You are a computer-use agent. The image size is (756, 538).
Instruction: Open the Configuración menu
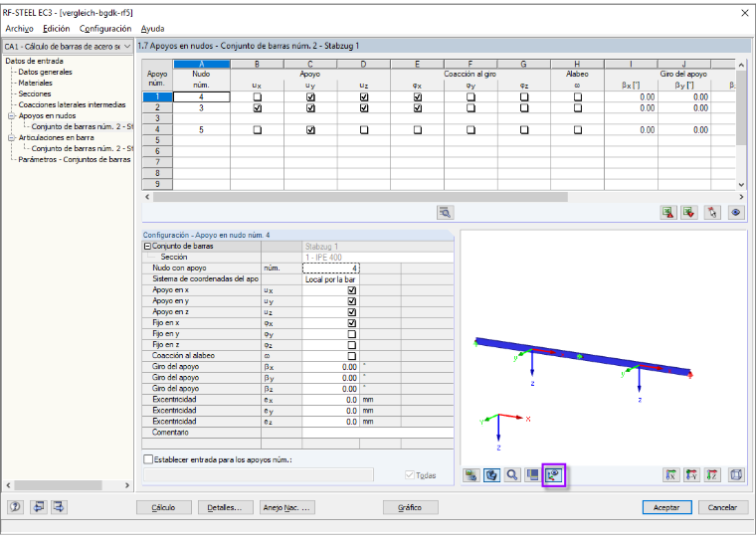[x=105, y=29]
